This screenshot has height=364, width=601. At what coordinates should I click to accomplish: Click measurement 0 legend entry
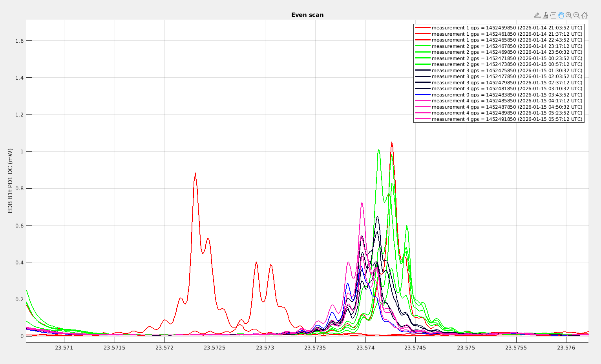tap(507, 95)
